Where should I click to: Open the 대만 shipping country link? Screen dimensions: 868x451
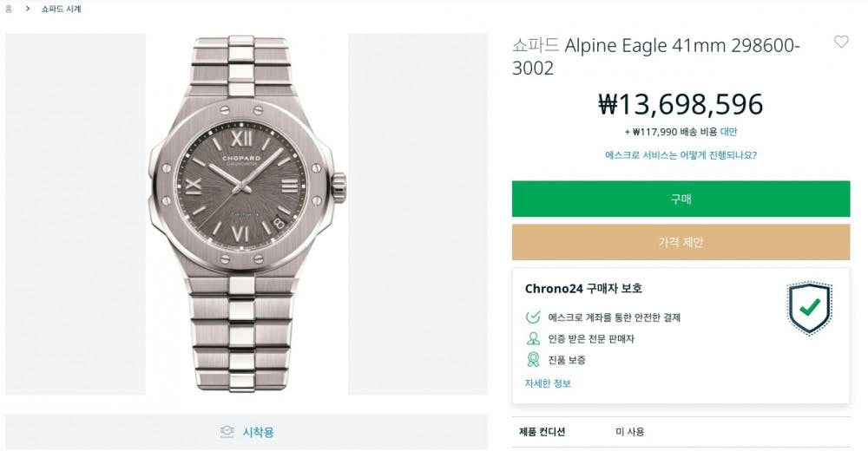(x=728, y=132)
